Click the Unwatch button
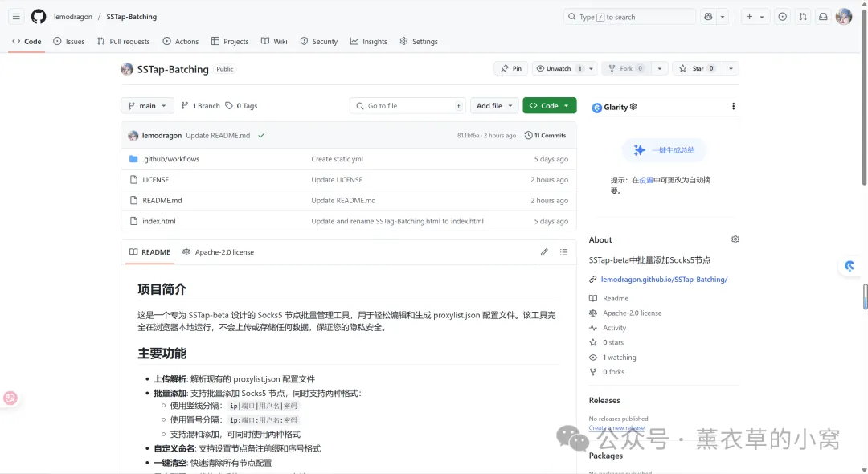 (x=559, y=68)
